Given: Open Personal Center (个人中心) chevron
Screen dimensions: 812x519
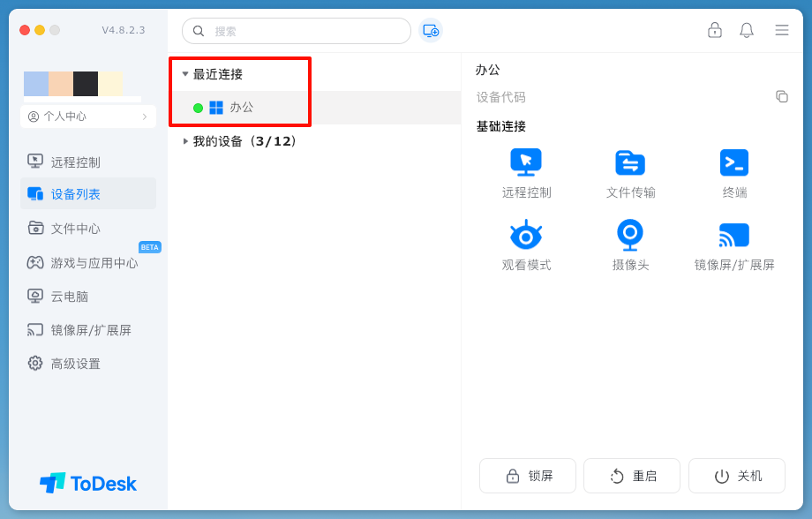Looking at the screenshot, I should (x=145, y=117).
